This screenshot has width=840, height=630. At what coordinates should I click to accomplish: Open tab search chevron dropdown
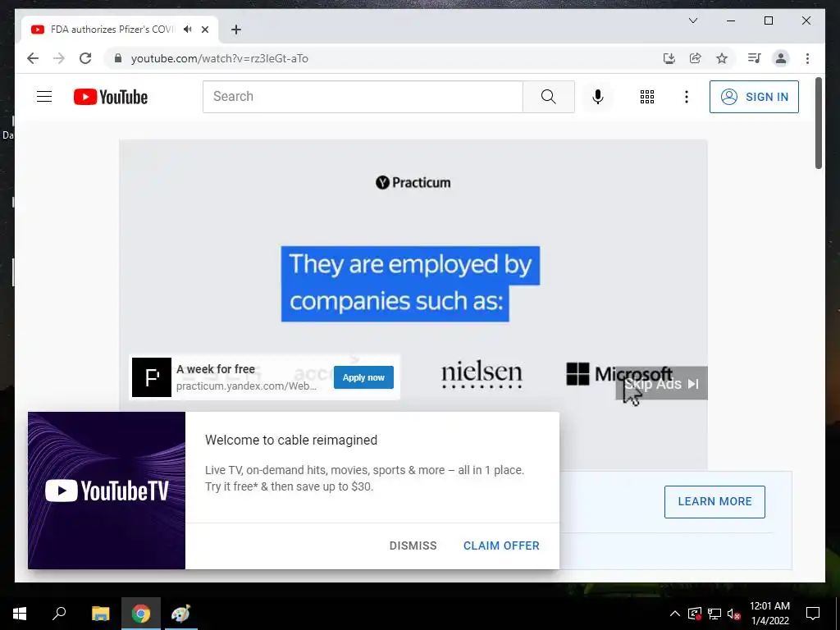coord(692,21)
